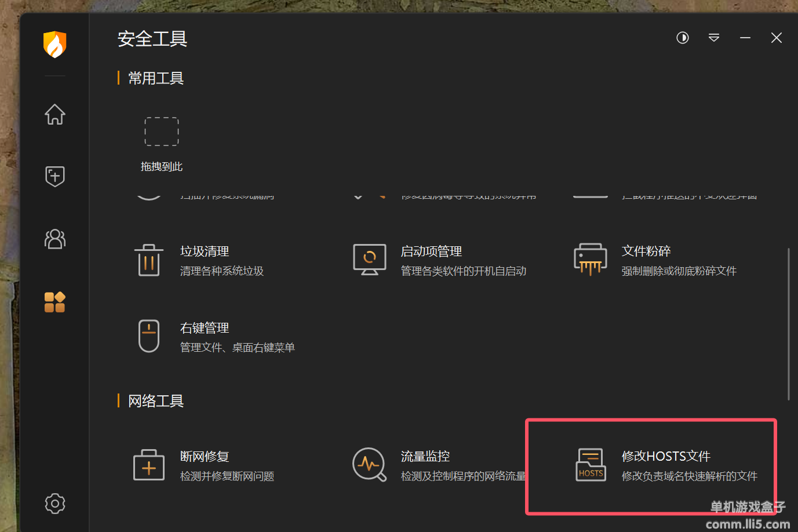Open the 流量监控 magnifier icon
Viewport: 798px width, 532px height.
tap(370, 465)
